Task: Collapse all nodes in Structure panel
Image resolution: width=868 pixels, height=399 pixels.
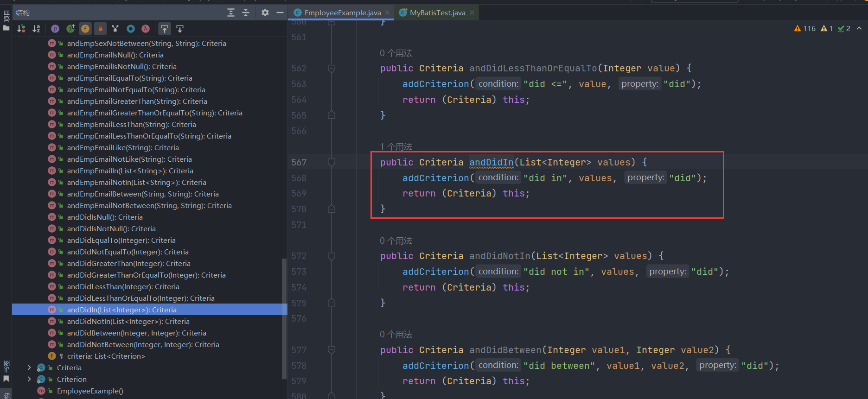Action: [246, 13]
